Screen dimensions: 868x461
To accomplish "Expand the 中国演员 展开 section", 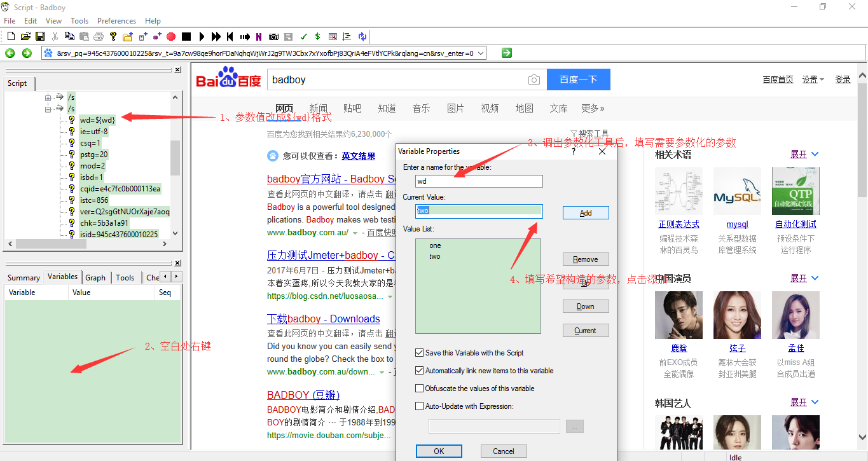I will [804, 278].
